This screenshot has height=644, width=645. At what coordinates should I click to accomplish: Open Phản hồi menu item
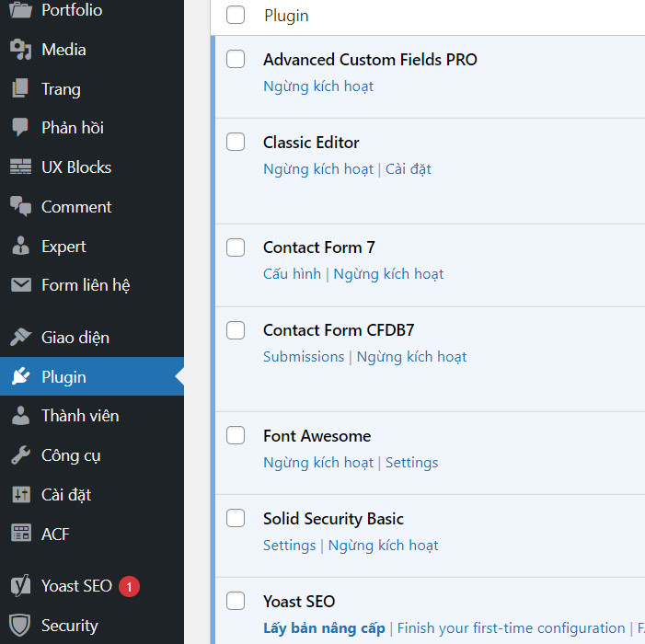[x=92, y=128]
